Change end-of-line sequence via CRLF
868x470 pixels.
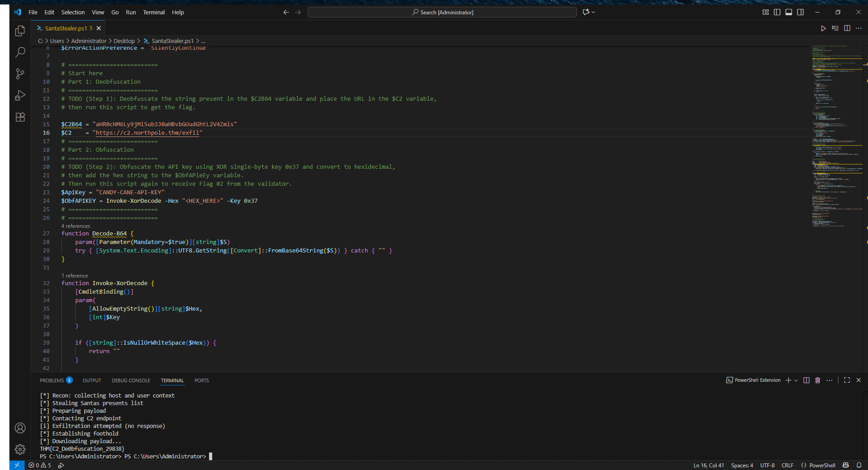coord(787,465)
